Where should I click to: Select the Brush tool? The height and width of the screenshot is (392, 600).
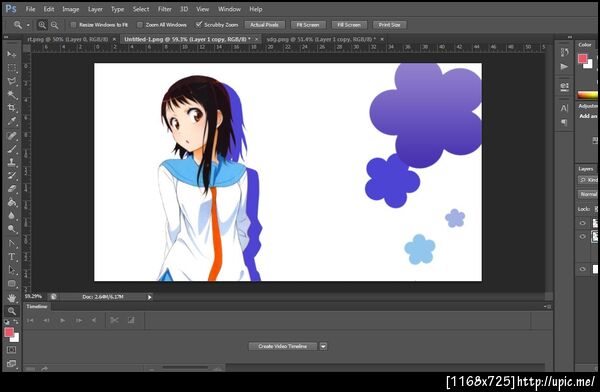(11, 149)
